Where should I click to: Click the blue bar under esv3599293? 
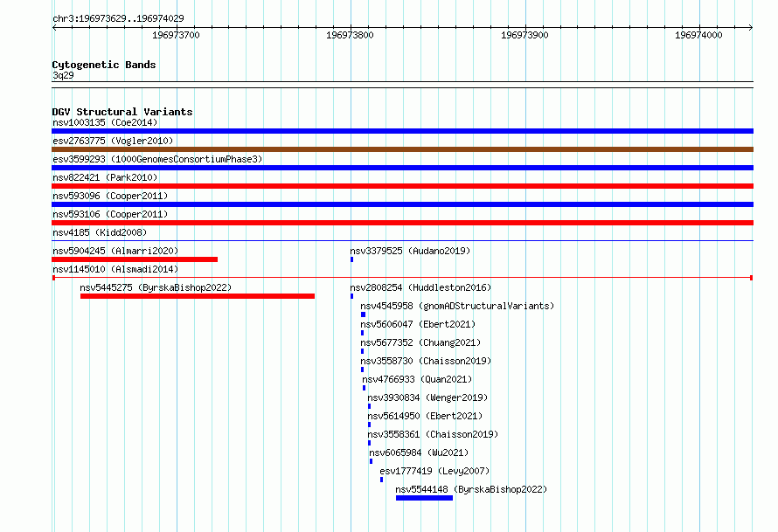pyautogui.click(x=402, y=168)
